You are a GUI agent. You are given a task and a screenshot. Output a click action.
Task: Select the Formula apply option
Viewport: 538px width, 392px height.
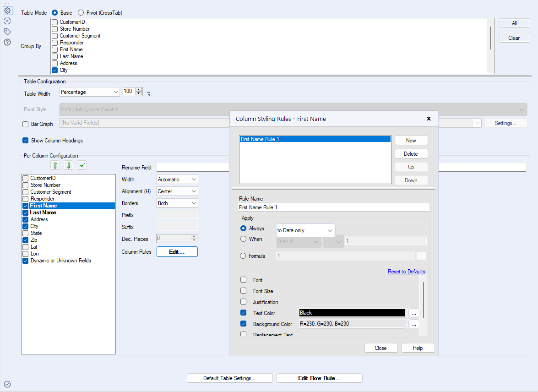pyautogui.click(x=243, y=256)
